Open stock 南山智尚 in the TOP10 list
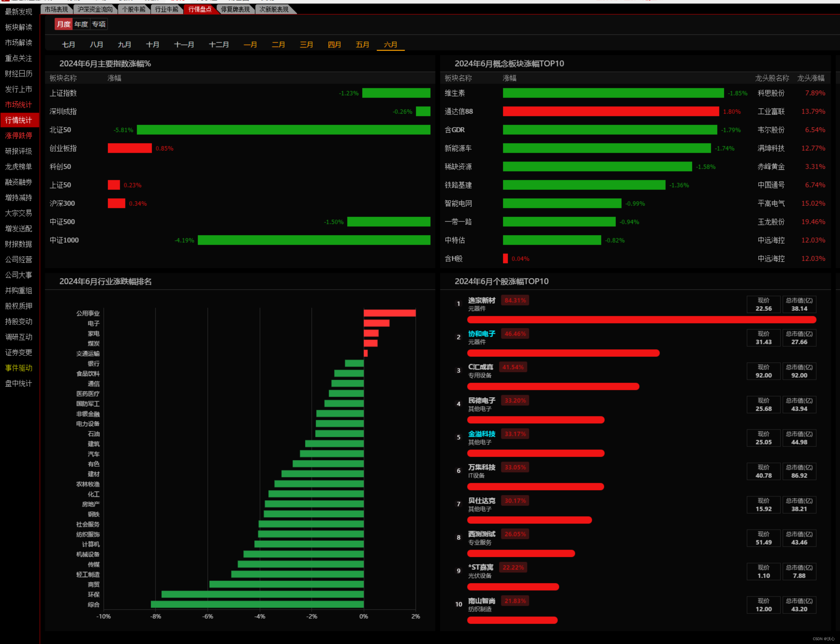 coord(481,601)
